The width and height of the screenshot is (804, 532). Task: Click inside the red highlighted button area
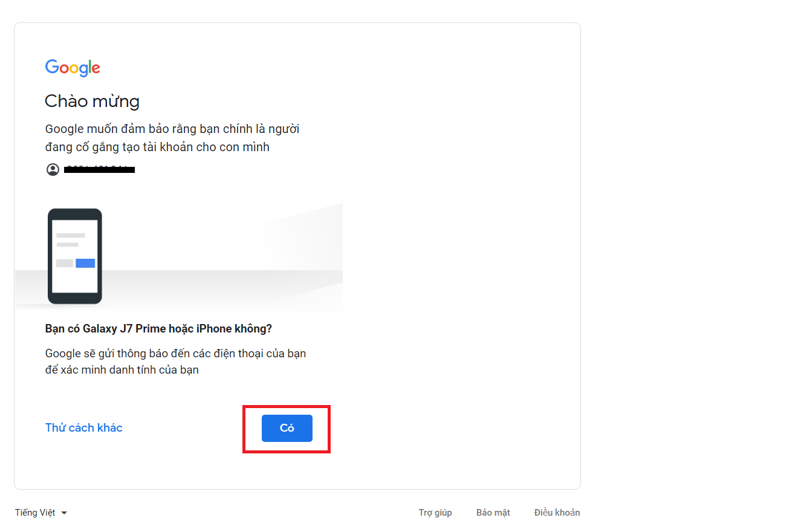pos(287,428)
